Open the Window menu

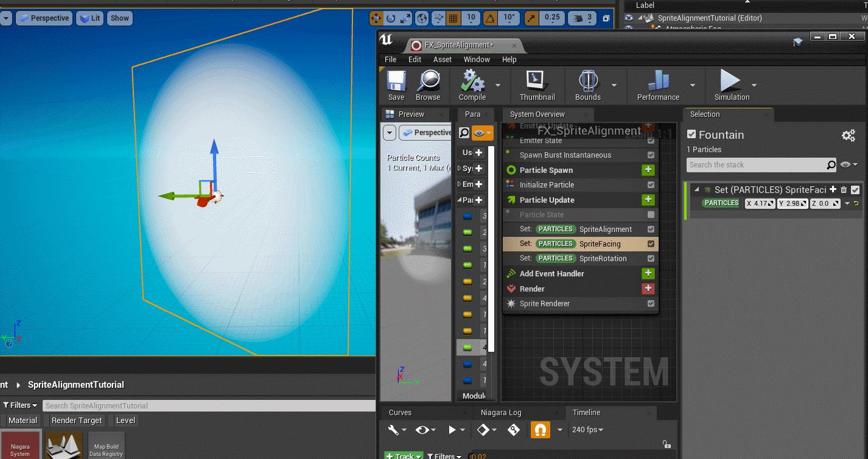pos(477,59)
